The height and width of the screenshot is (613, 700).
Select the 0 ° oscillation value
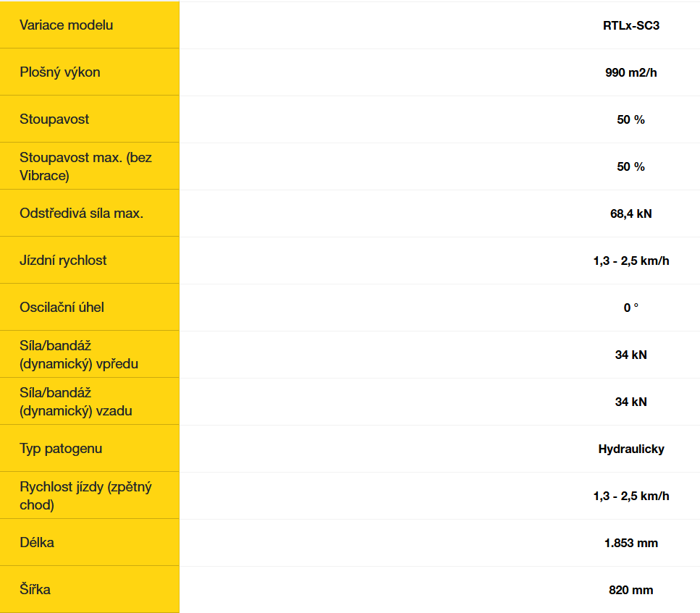click(631, 308)
